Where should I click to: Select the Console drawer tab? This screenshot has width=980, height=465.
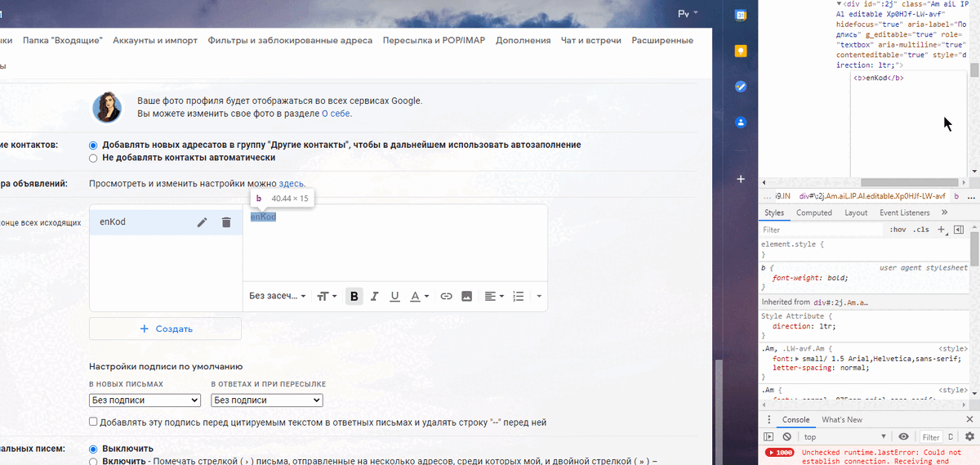796,420
